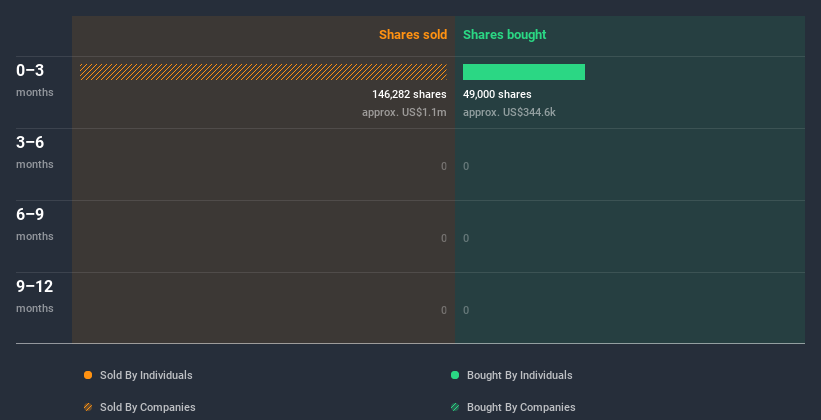821x420 pixels.
Task: Click the approx. US$1.1m amount
Action: 404,112
